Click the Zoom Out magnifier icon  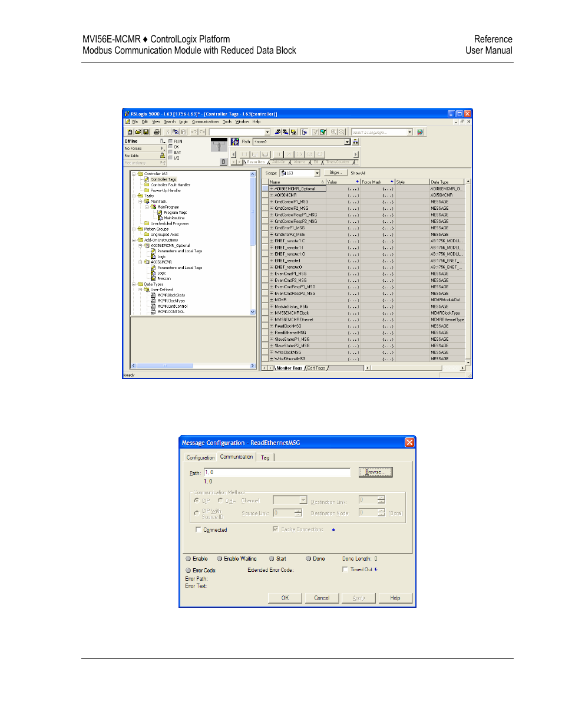tap(342, 132)
